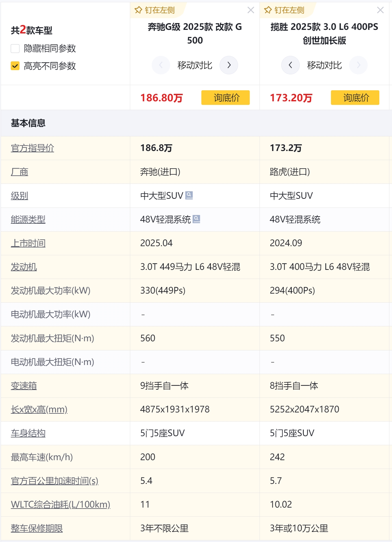The height and width of the screenshot is (542, 392).
Task: Remove 奔驰G级 2025款 from comparison
Action: (251, 10)
